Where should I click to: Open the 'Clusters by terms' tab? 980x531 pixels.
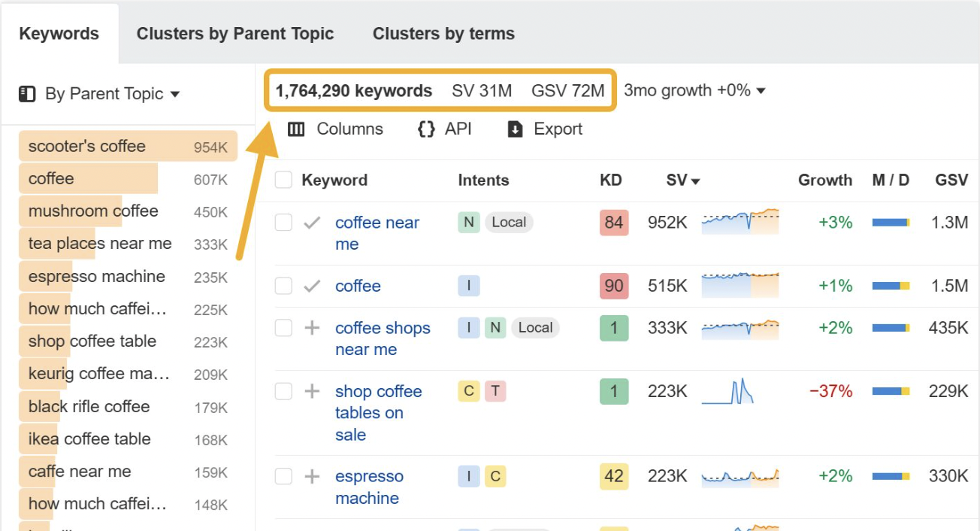(x=443, y=33)
